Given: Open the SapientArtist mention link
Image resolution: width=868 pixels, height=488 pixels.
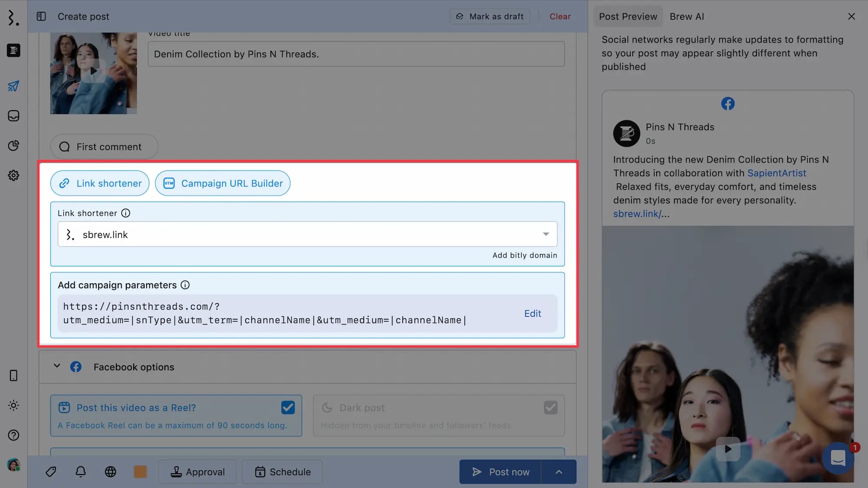Looking at the screenshot, I should pos(776,173).
